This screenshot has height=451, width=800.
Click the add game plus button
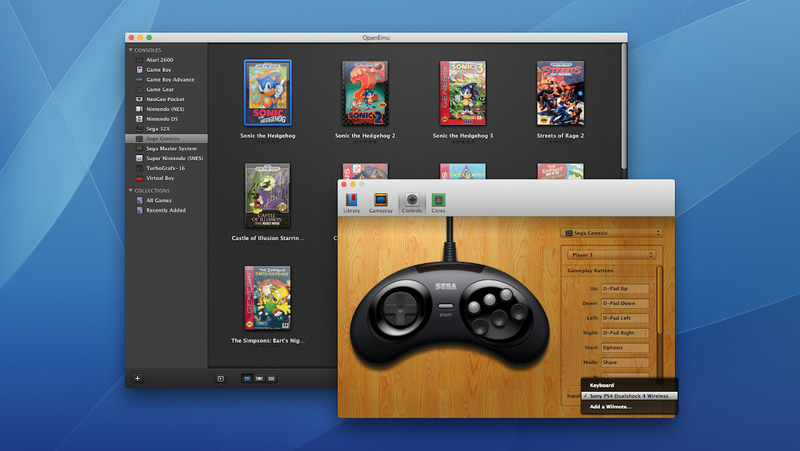tap(137, 378)
